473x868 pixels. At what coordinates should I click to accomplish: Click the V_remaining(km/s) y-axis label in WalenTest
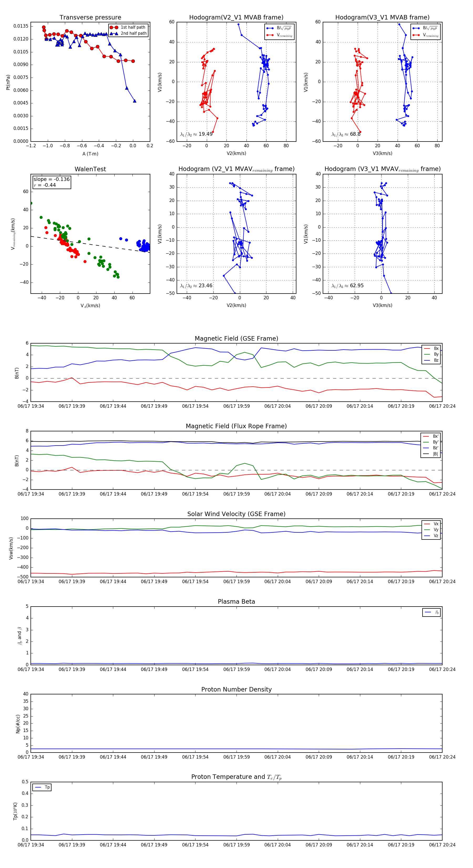pos(13,234)
